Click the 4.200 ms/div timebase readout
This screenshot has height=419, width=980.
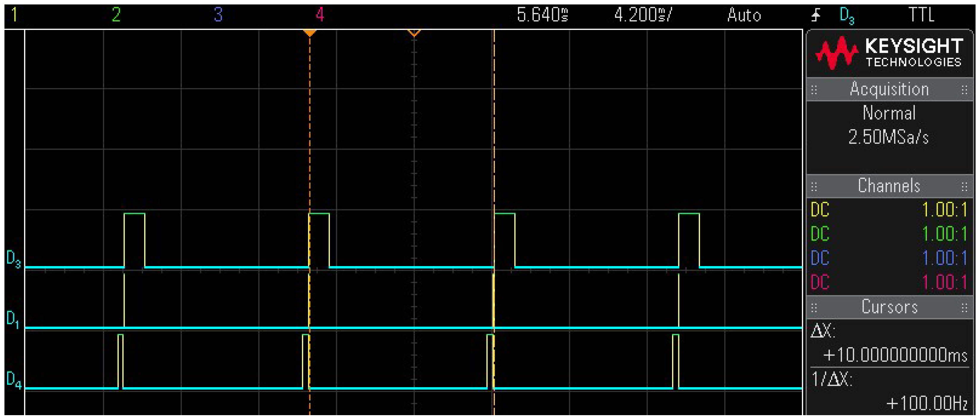coord(643,15)
